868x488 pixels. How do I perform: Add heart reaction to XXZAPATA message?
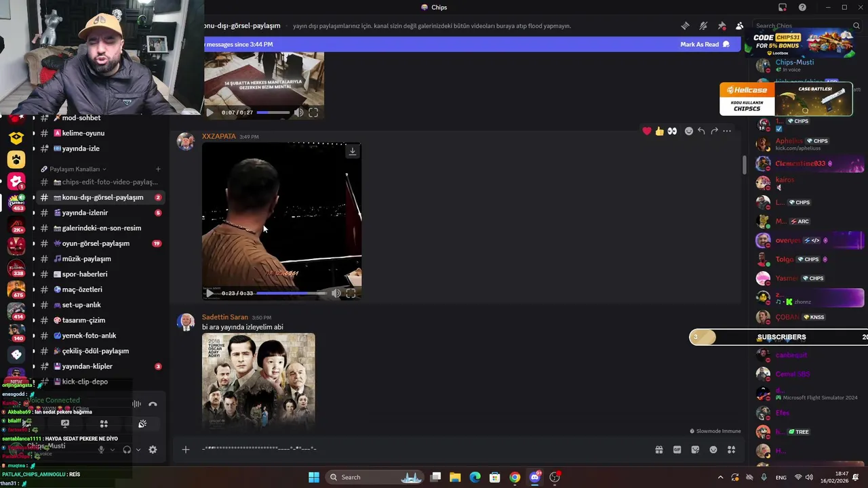[647, 131]
